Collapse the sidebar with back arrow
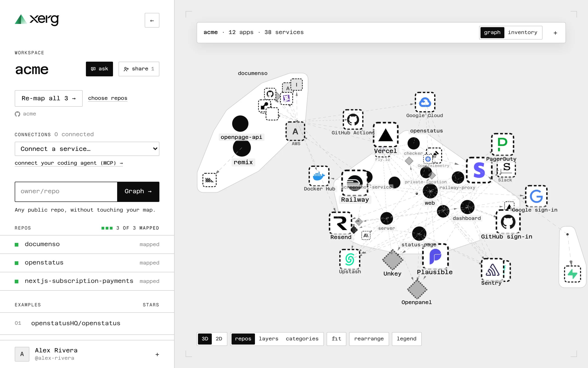Image resolution: width=588 pixels, height=368 pixels. [x=152, y=20]
